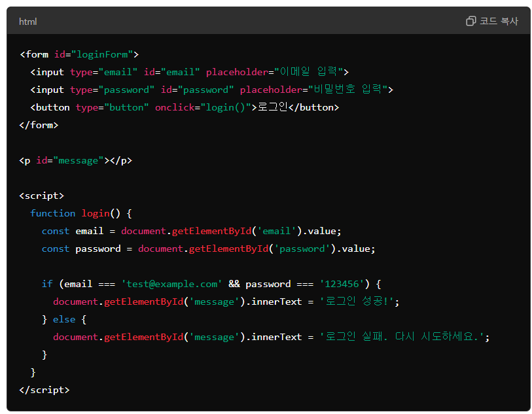The image size is (532, 414).
Task: Click the form id="loginForm" line
Action: point(79,54)
